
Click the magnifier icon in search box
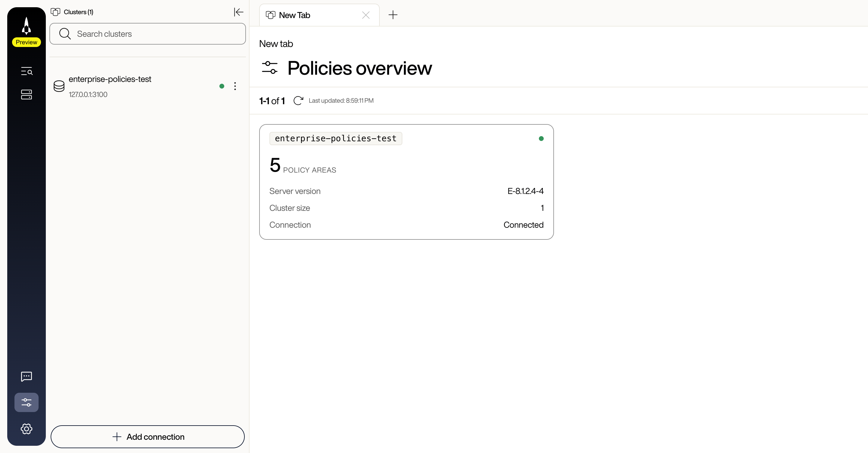pyautogui.click(x=65, y=34)
